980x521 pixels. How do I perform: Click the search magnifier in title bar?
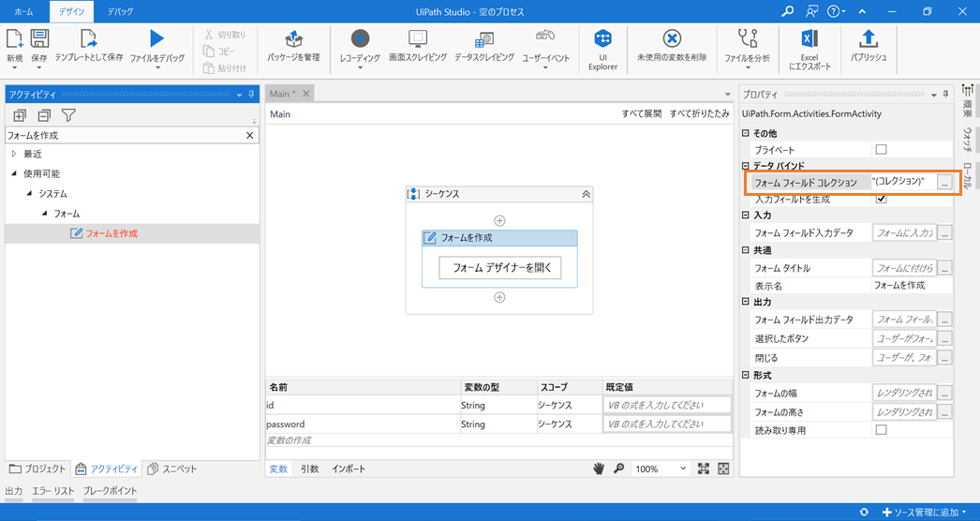tap(789, 11)
